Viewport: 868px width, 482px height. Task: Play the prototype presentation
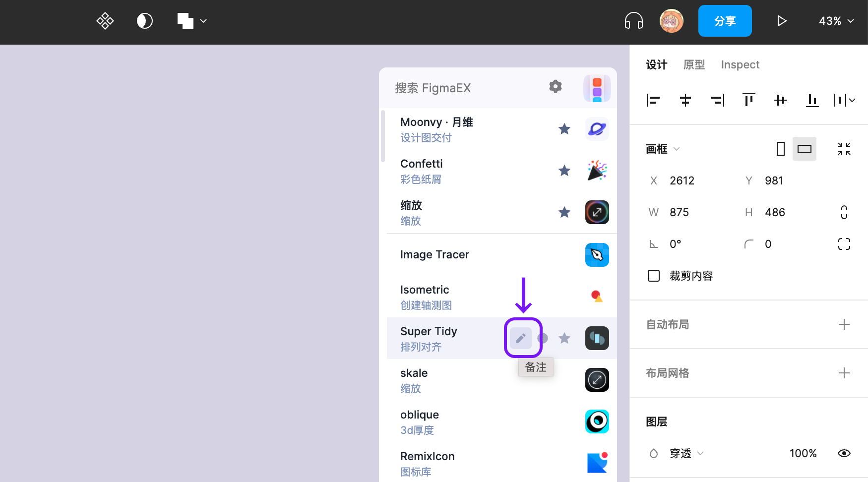(x=782, y=21)
